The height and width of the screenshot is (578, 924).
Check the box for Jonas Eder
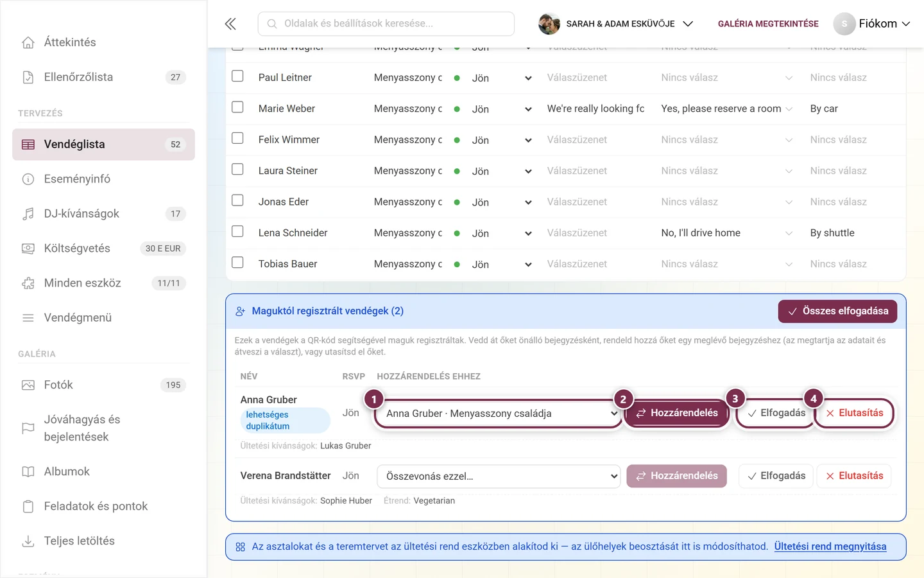237,200
